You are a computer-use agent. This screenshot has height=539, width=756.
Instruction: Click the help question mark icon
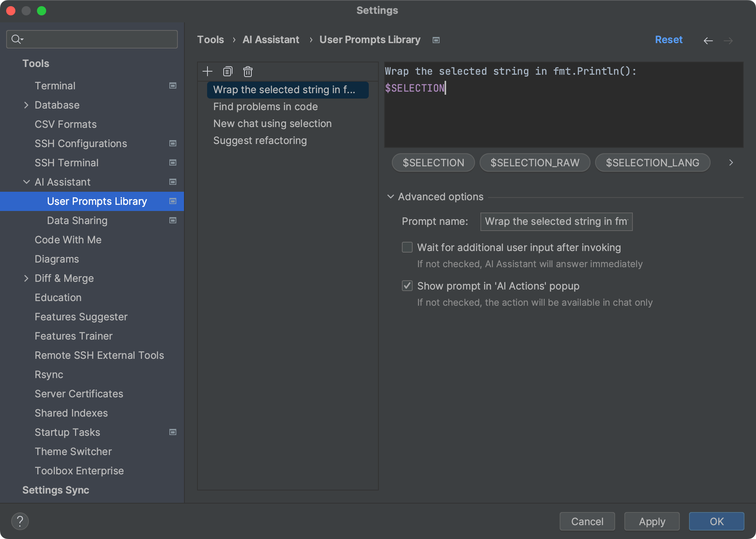point(20,521)
